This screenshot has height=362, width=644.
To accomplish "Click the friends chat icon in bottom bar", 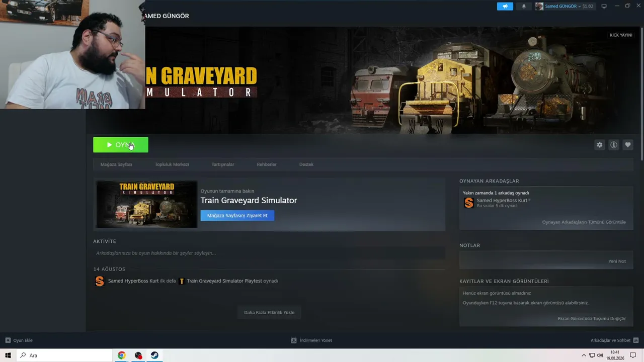I will point(635,340).
